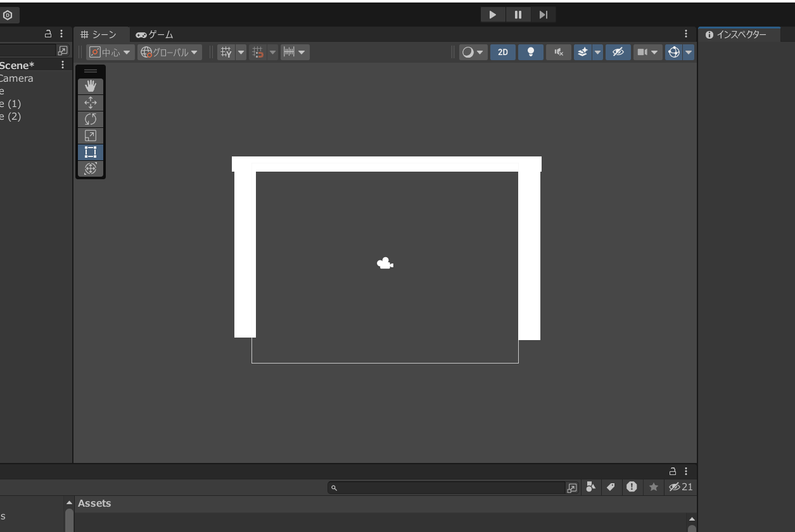Select the Rotate tool
Image resolution: width=795 pixels, height=532 pixels.
91,119
